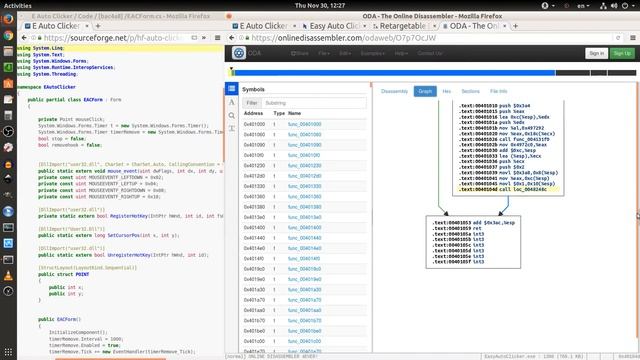Click Contact Us in ODA navbar

430,53
